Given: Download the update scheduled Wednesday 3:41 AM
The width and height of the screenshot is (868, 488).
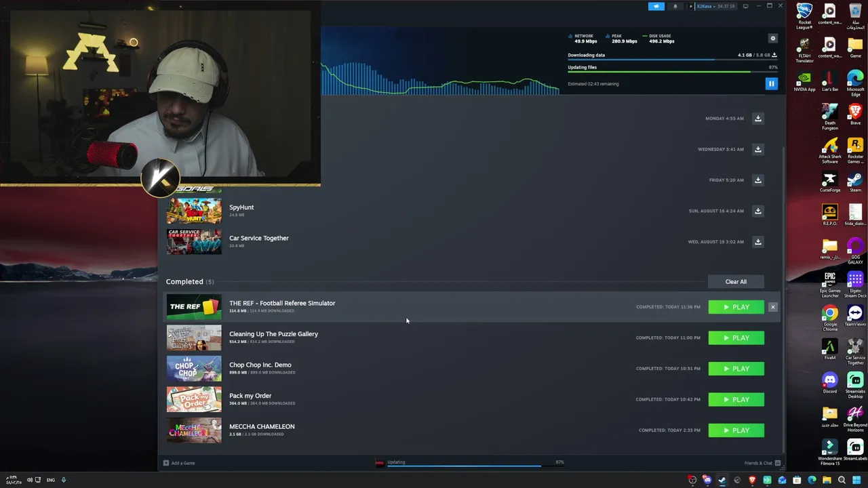Looking at the screenshot, I should [x=758, y=149].
